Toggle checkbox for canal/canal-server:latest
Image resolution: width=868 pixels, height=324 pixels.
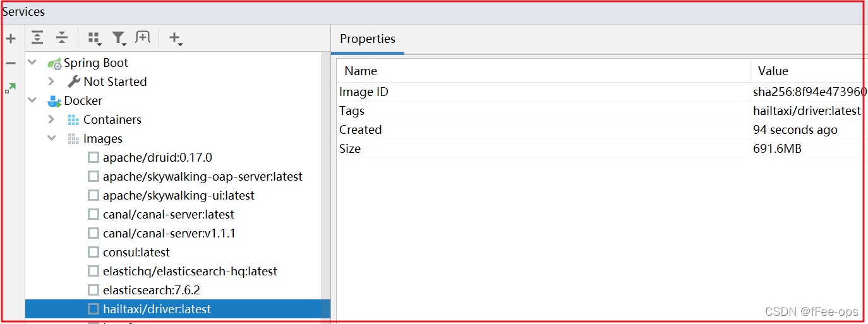(93, 214)
